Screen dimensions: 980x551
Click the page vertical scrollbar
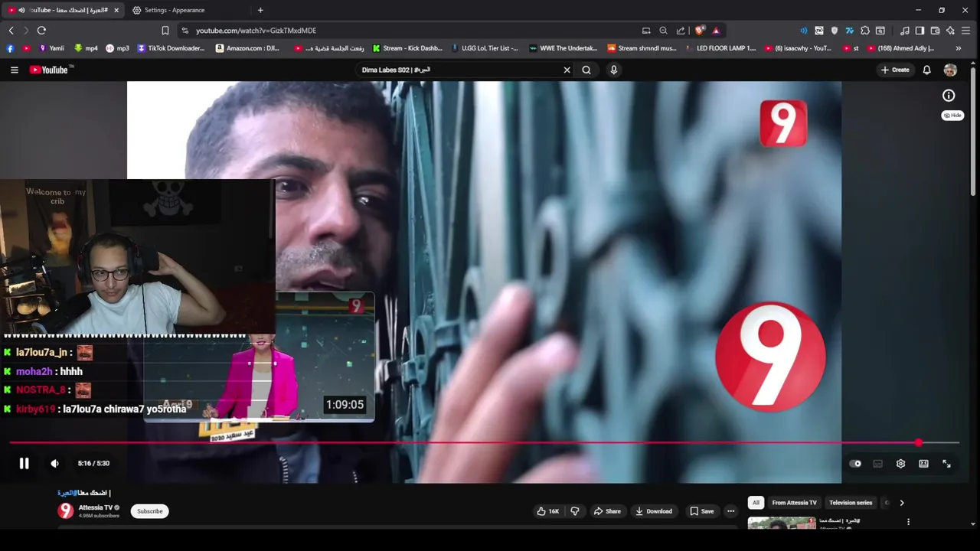point(973,130)
